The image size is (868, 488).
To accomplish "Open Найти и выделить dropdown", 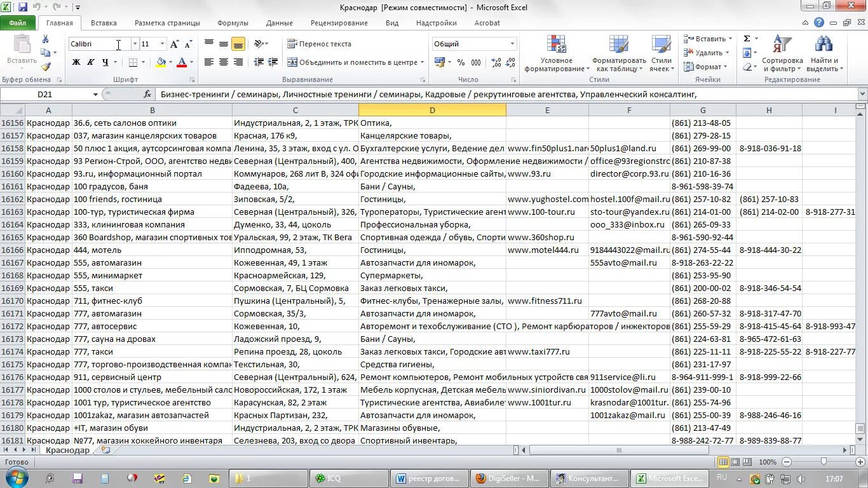I will pyautogui.click(x=824, y=53).
